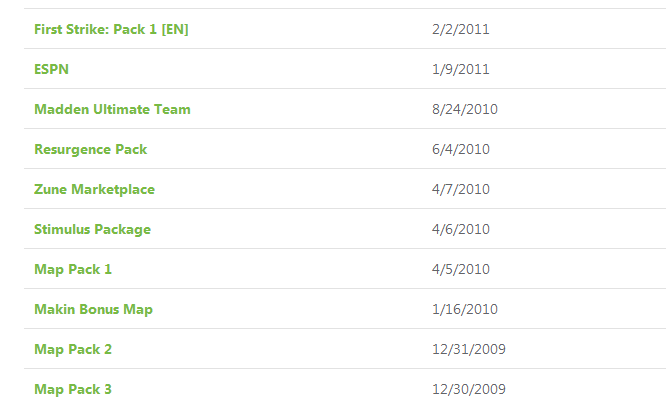
Task: Select the Map Pack 1 link
Action: coord(73,269)
